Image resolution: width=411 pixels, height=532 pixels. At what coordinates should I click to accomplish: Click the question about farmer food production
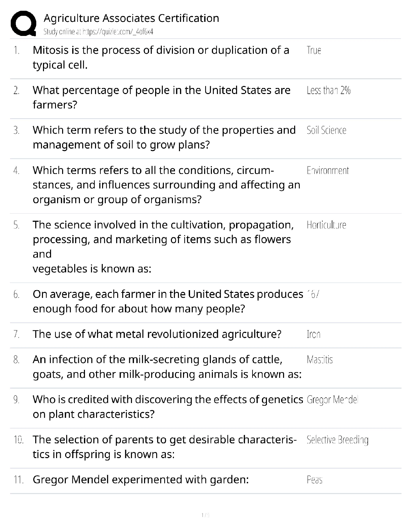168,301
